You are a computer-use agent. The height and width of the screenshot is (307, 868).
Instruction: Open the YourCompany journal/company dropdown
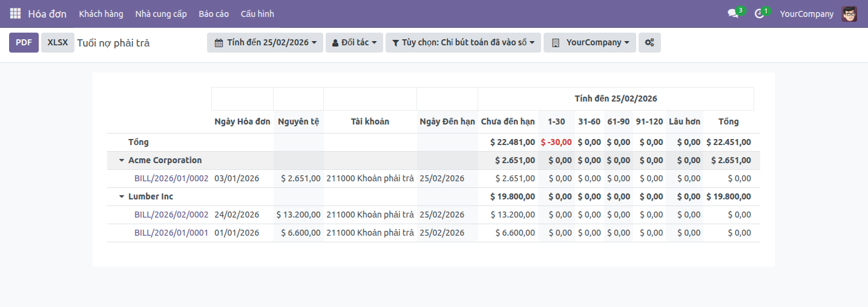tap(590, 42)
